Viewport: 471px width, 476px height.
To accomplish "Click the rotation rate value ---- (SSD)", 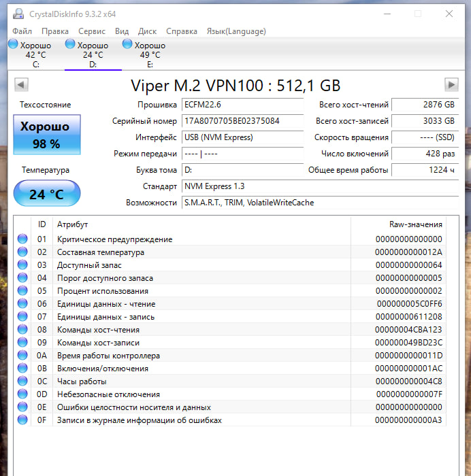I will (425, 137).
